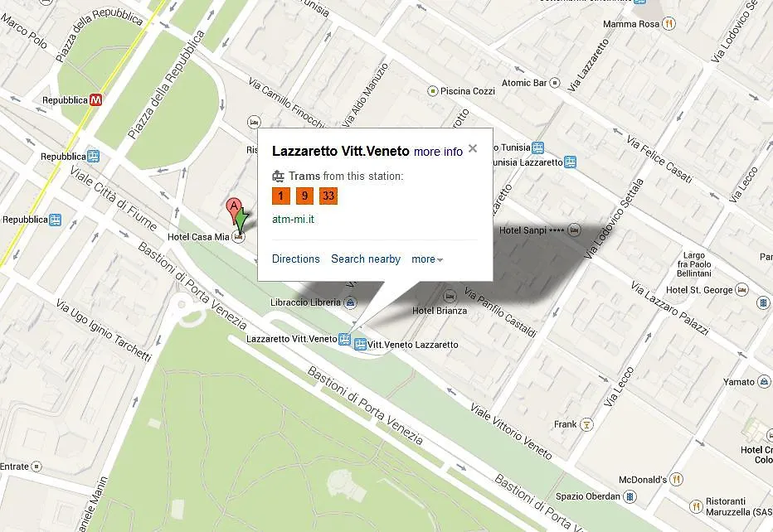Select the Frank cocktail bar icon
Viewport: 773px width, 532px height.
point(586,424)
